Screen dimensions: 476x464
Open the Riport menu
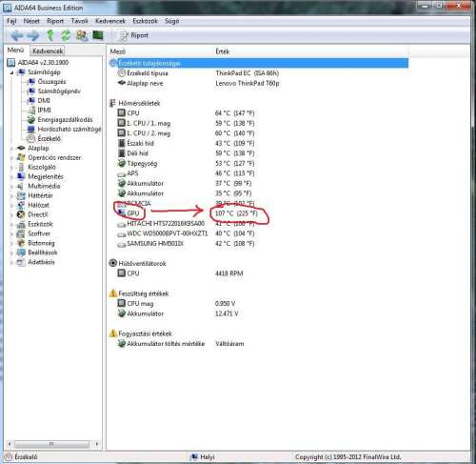click(x=55, y=21)
